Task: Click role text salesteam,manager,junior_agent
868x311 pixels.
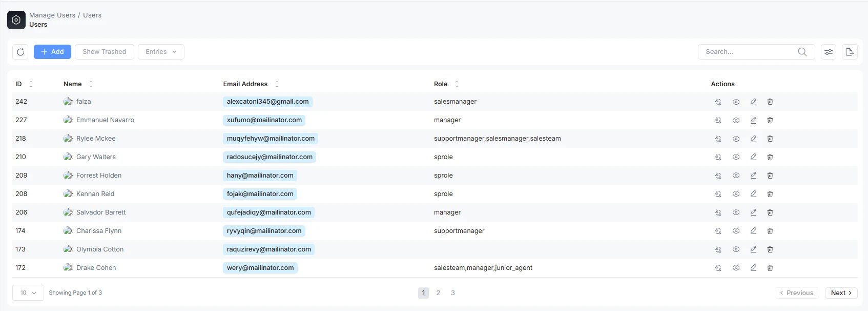Action: click(483, 268)
